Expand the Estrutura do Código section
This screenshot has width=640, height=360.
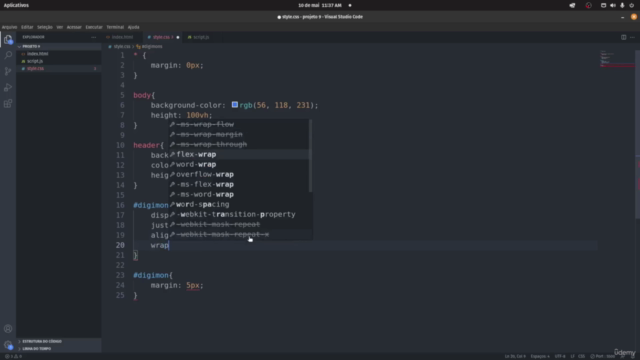pos(59,341)
